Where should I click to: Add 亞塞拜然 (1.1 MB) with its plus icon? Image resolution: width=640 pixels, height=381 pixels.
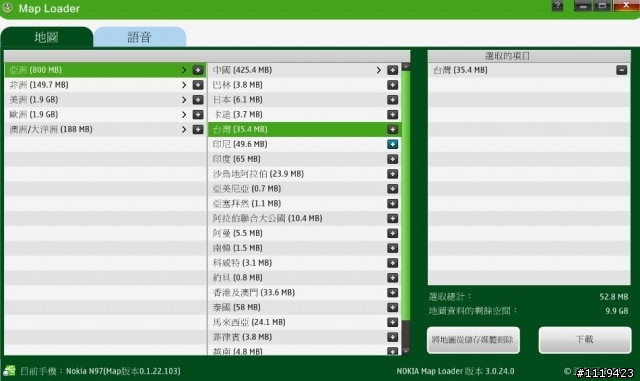coord(393,204)
